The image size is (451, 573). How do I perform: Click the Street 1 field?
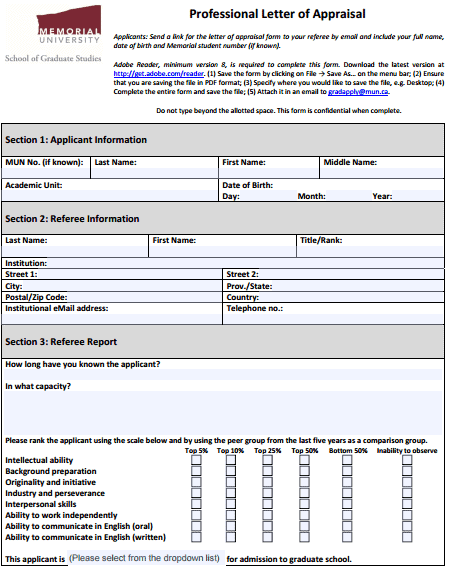[x=129, y=274]
